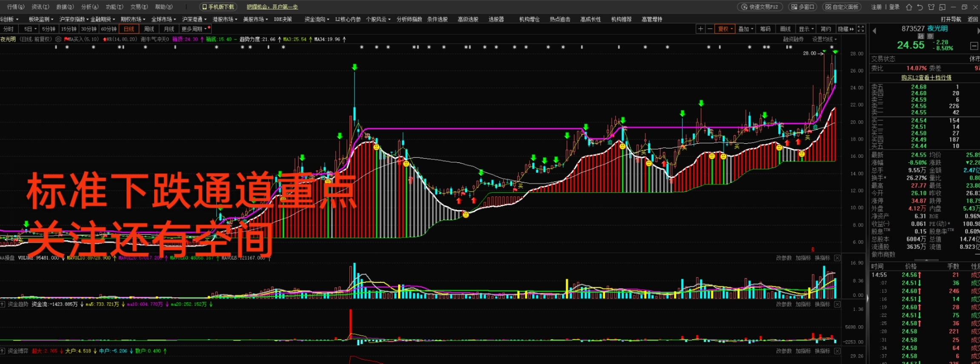Switch to 周线 weekly tab

pos(149,29)
